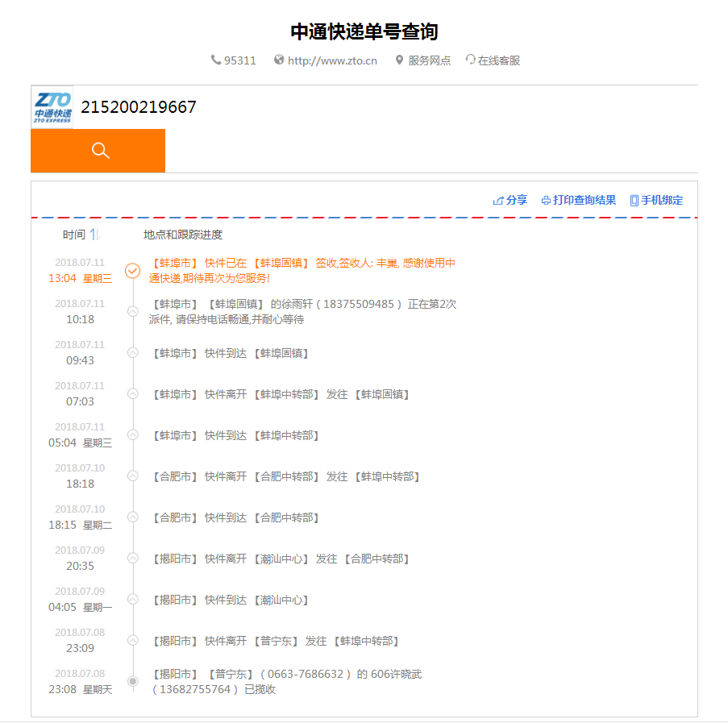
Task: Click the globe icon before the website URL
Action: click(x=279, y=60)
